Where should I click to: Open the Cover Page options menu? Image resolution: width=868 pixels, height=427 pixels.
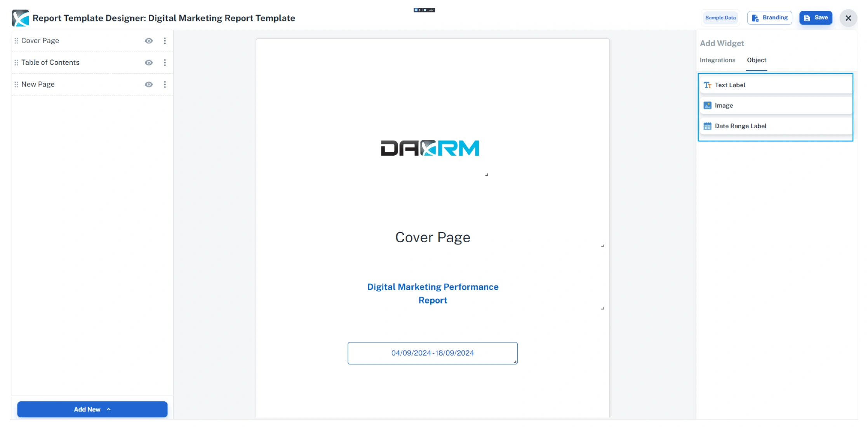(165, 41)
